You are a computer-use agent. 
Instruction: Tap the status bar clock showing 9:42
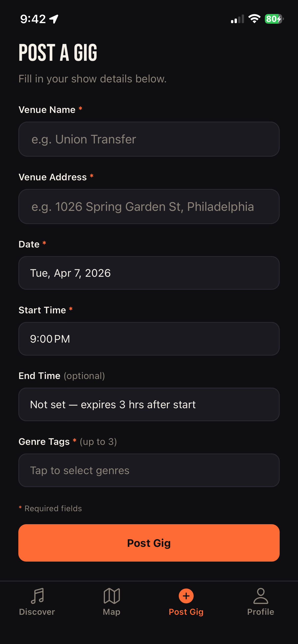[x=33, y=19]
